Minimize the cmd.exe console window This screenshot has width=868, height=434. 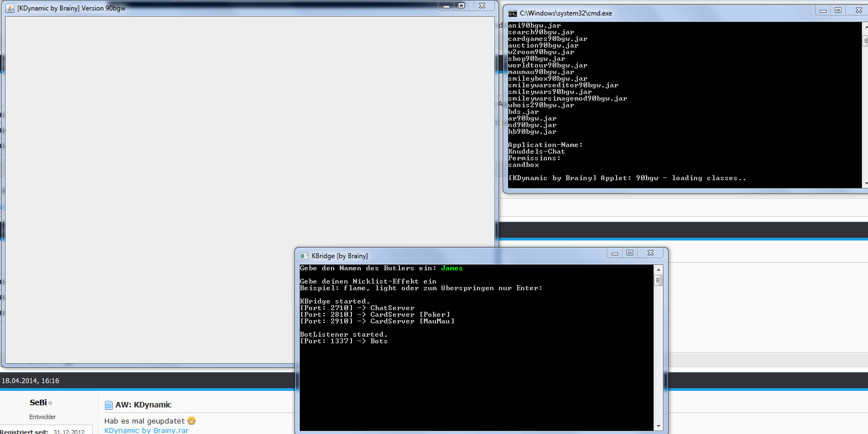click(x=823, y=11)
